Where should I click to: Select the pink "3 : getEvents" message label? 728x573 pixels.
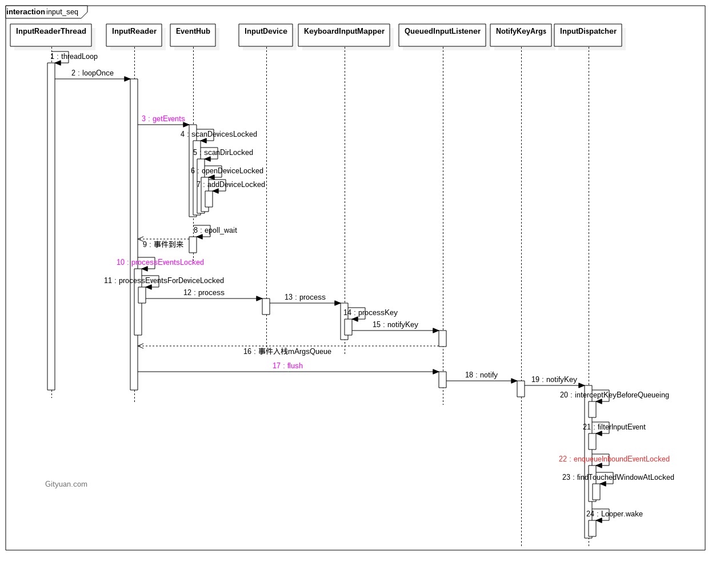click(163, 119)
